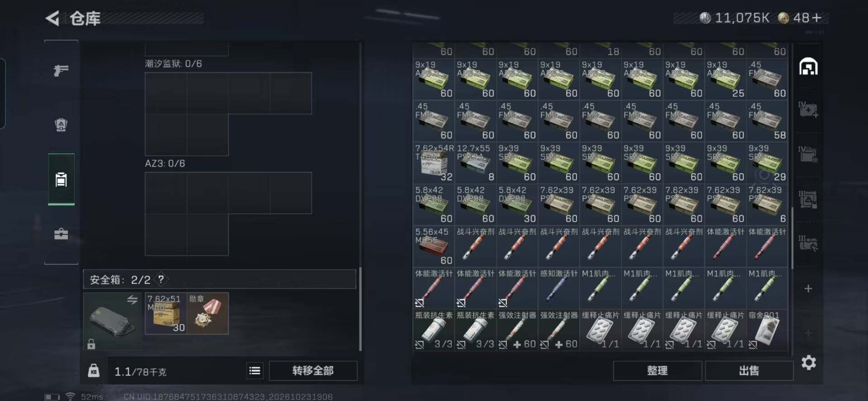Select the .45 FMJ stack with 58 rounds
Viewport: 868px width, 401px height.
[x=767, y=121]
